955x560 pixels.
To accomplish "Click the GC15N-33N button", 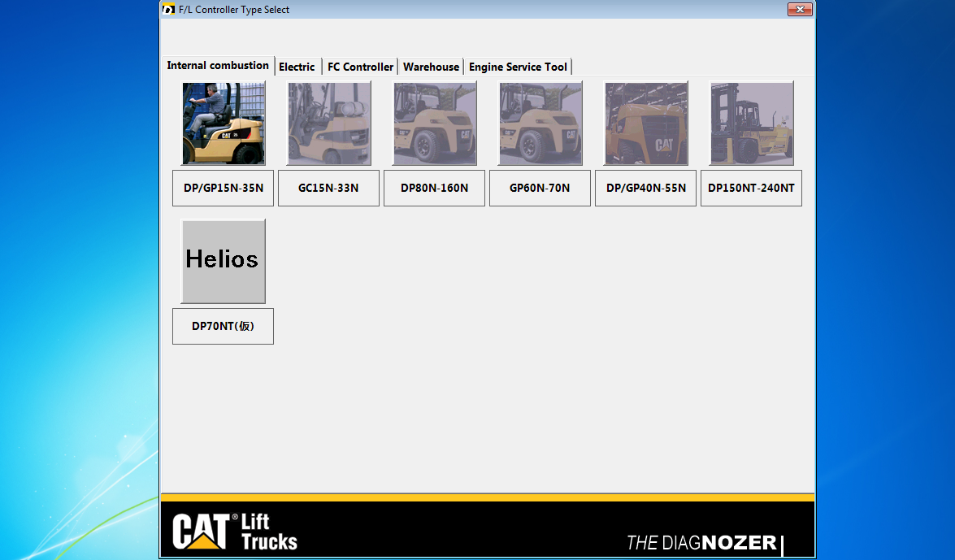I will 329,189.
